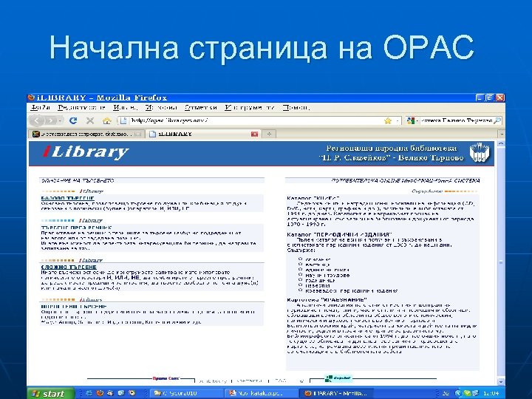Image resolution: width=532 pixels, height=399 pixels.
Task: Close the iLIBRARY tab with red X
Action: coord(254,134)
